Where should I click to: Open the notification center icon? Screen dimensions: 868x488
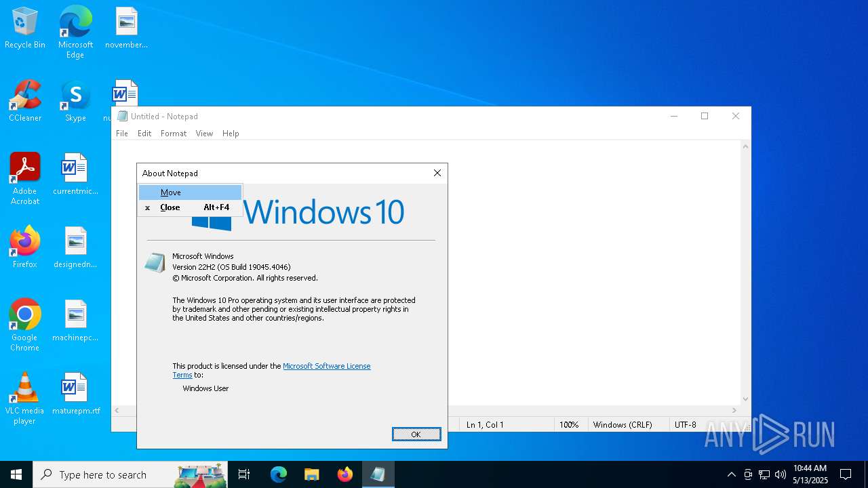846,474
